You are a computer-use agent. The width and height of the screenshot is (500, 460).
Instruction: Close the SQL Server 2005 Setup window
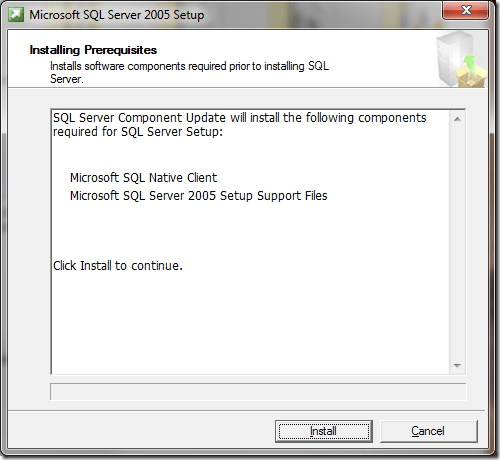pyautogui.click(x=466, y=10)
